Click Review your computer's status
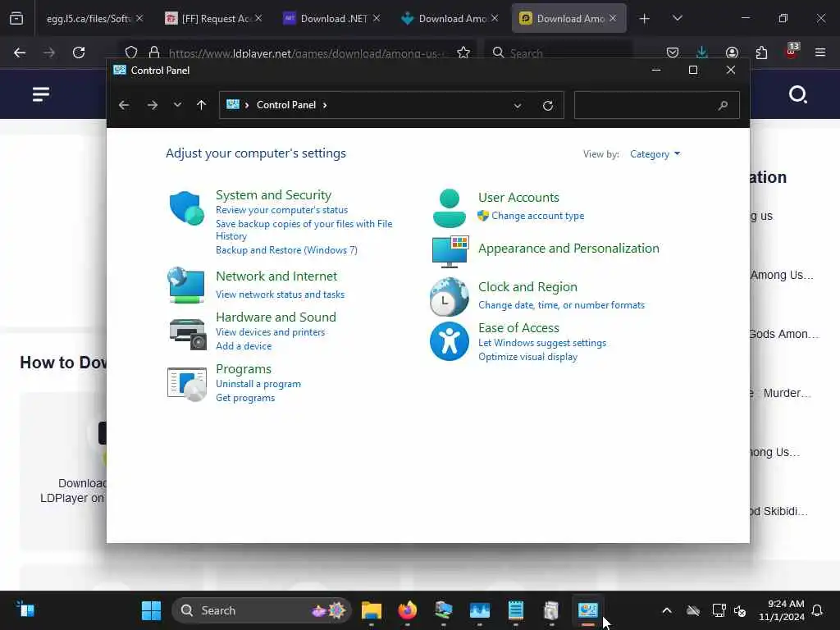 click(282, 210)
